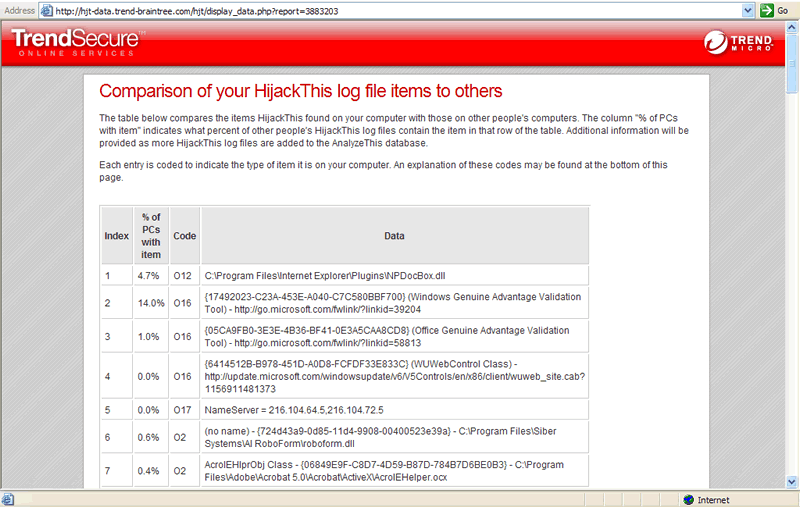Click the TrendSecure Online Services logo
The height and width of the screenshot is (507, 800).
pos(78,44)
